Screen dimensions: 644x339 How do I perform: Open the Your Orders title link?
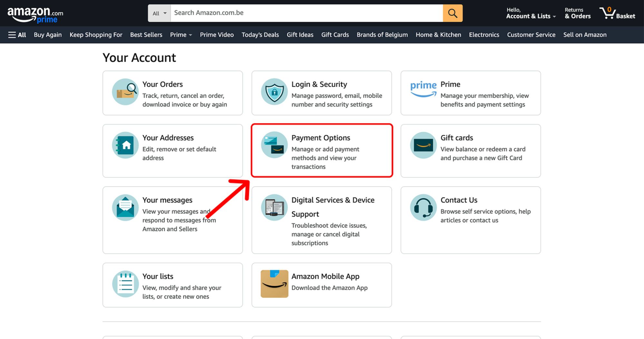point(163,84)
